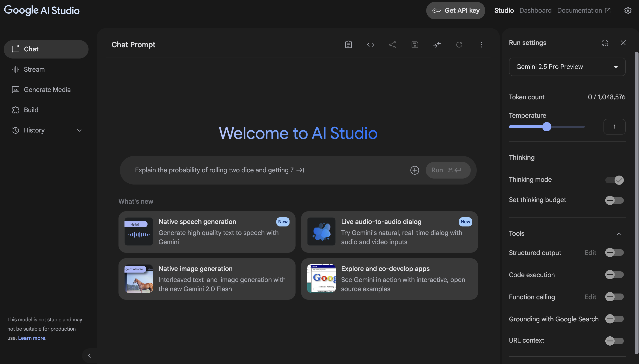Open Stream in the left sidebar
The width and height of the screenshot is (639, 364).
pyautogui.click(x=34, y=70)
